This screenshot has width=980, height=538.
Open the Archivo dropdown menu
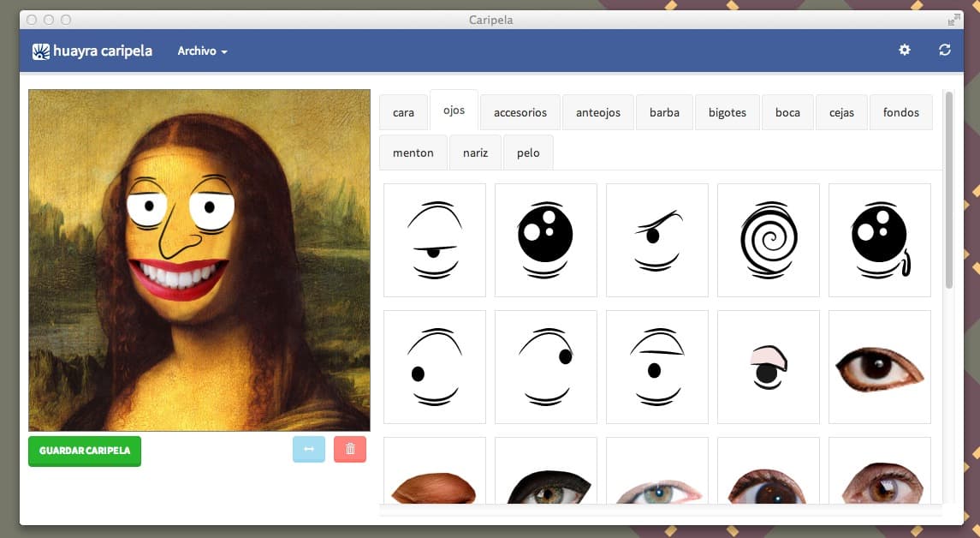(203, 51)
